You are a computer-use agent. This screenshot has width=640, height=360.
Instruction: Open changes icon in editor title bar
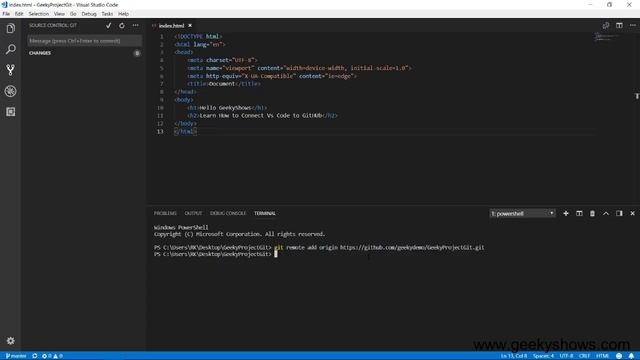coord(606,25)
